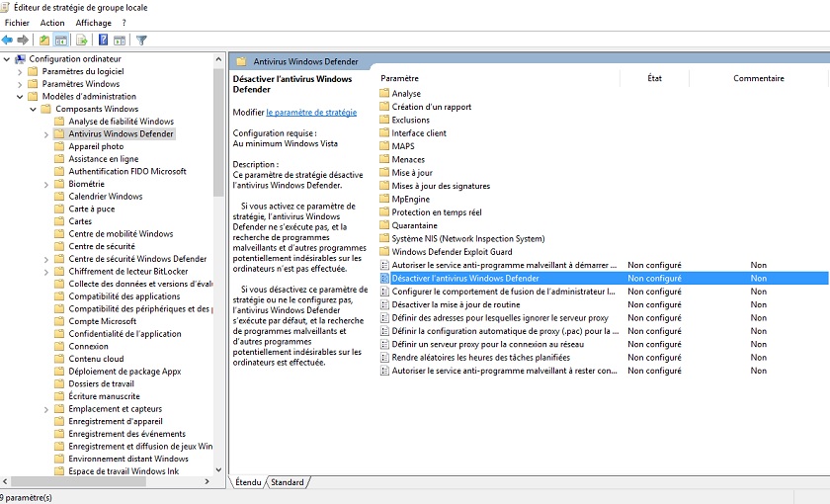Click the blue Back arrow in toolbar
Image resolution: width=830 pixels, height=504 pixels.
(8, 40)
